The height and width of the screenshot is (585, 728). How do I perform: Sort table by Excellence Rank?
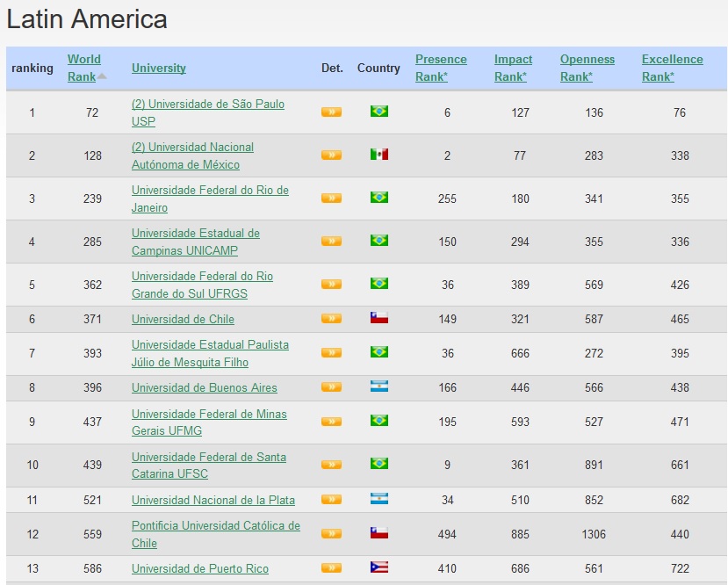672,68
